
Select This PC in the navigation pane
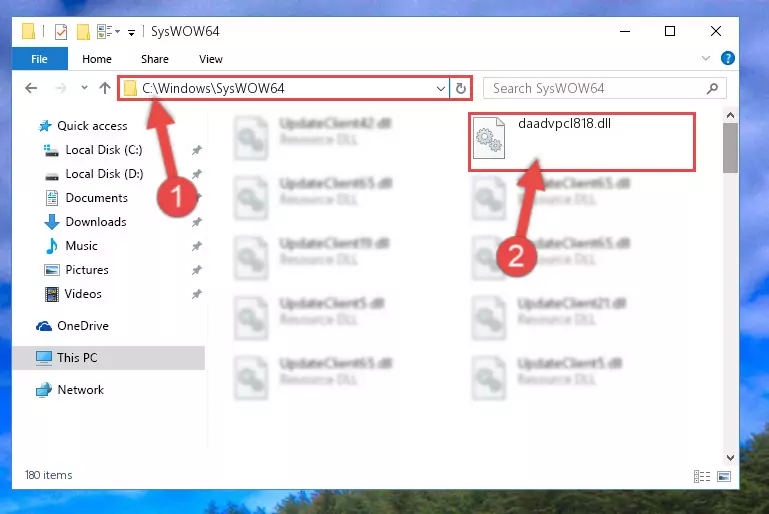click(77, 358)
